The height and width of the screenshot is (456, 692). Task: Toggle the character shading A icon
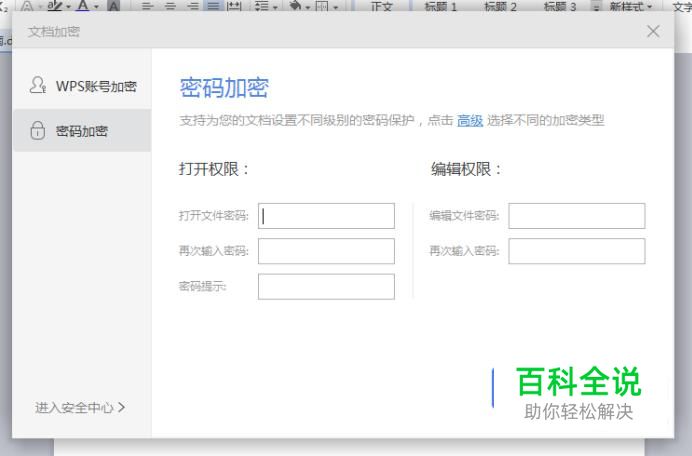(114, 6)
